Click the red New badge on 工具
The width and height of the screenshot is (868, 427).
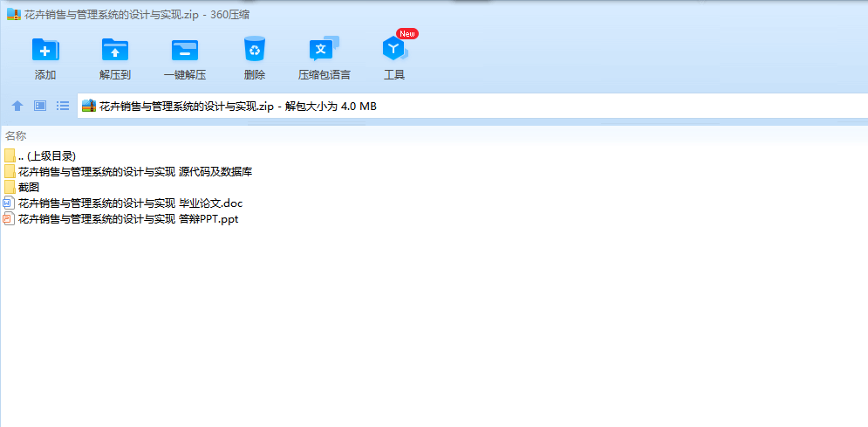(x=407, y=34)
